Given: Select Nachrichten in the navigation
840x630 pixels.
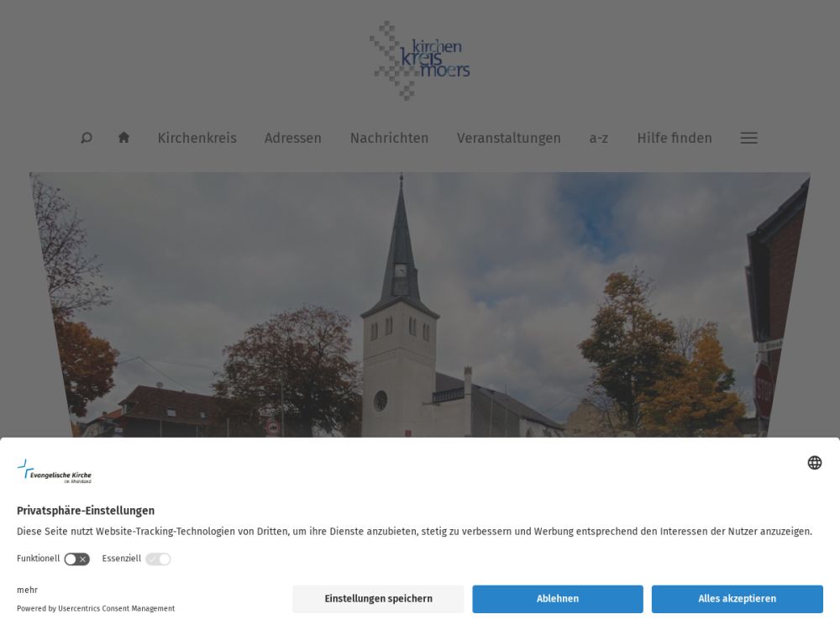Looking at the screenshot, I should point(390,139).
